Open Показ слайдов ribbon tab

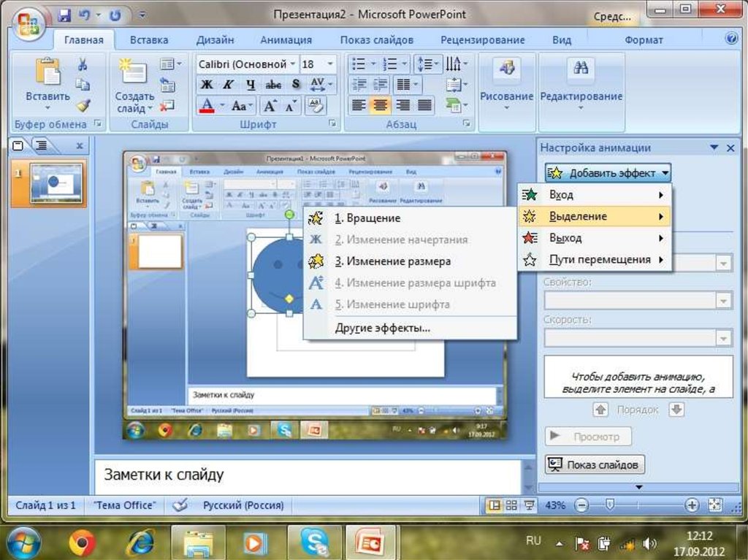point(376,40)
